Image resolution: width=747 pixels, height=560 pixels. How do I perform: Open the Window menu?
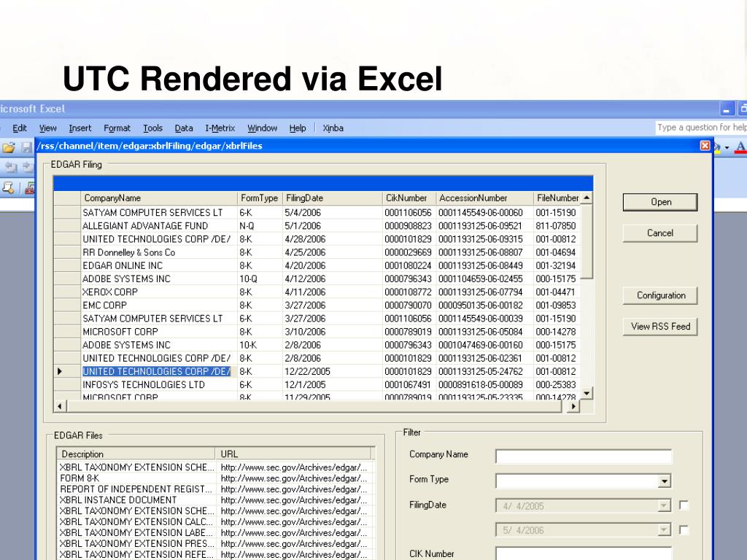coord(262,128)
